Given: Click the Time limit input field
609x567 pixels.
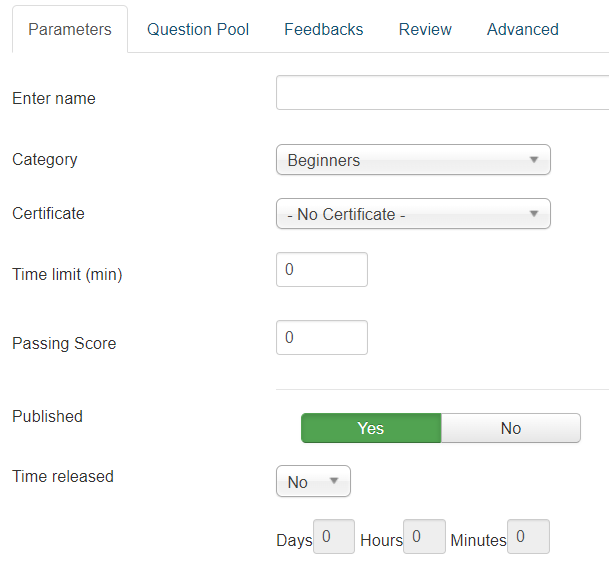Looking at the screenshot, I should click(x=321, y=270).
